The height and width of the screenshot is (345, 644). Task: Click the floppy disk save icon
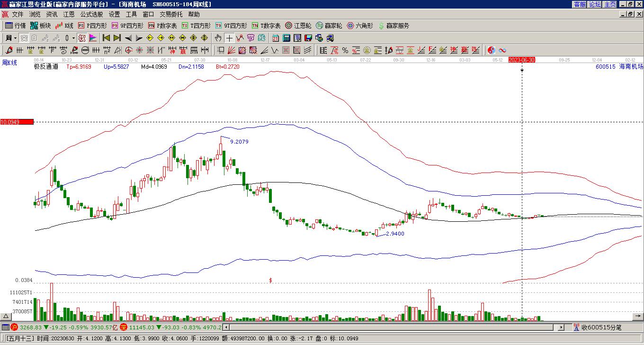pyautogui.click(x=308, y=38)
